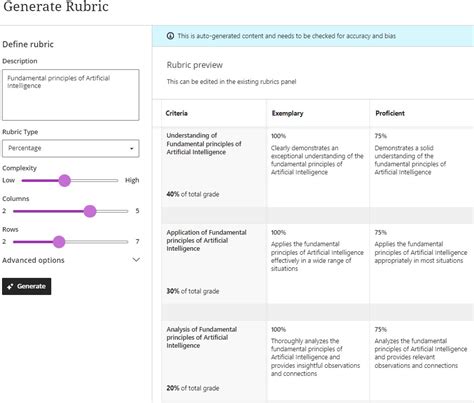
Task: Click the info icon in the auto-generated notice
Action: pyautogui.click(x=170, y=36)
